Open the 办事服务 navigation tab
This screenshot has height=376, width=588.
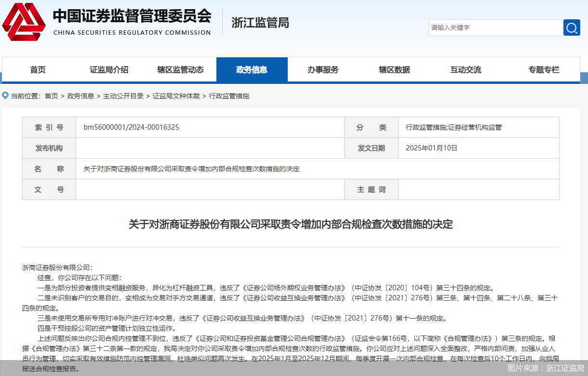coord(323,70)
